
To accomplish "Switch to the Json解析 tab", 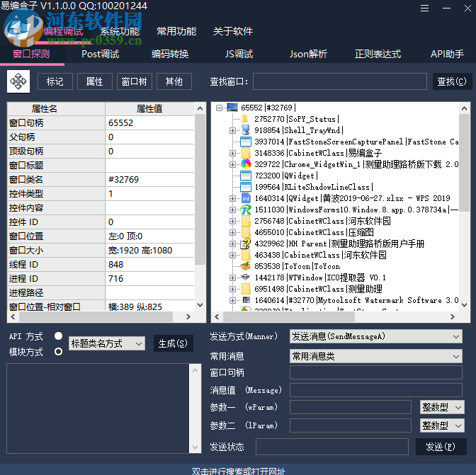I will pyautogui.click(x=308, y=54).
